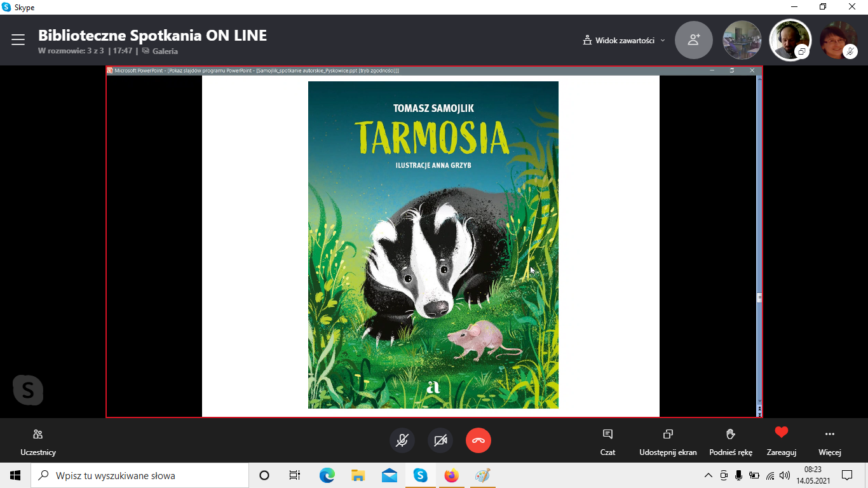The width and height of the screenshot is (868, 488).
Task: Open the Skype hamburger menu
Action: tap(18, 40)
